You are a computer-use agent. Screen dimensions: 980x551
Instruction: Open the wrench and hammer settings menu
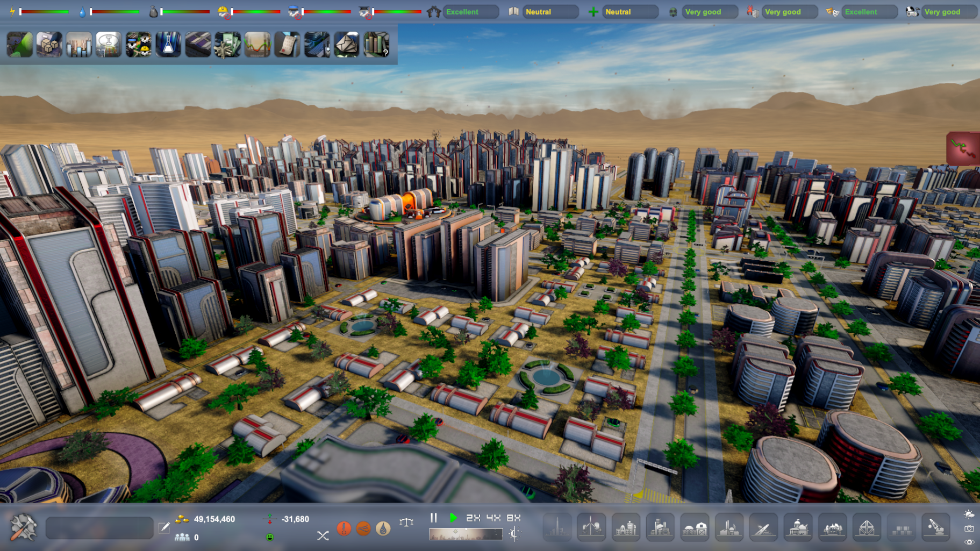[24, 527]
